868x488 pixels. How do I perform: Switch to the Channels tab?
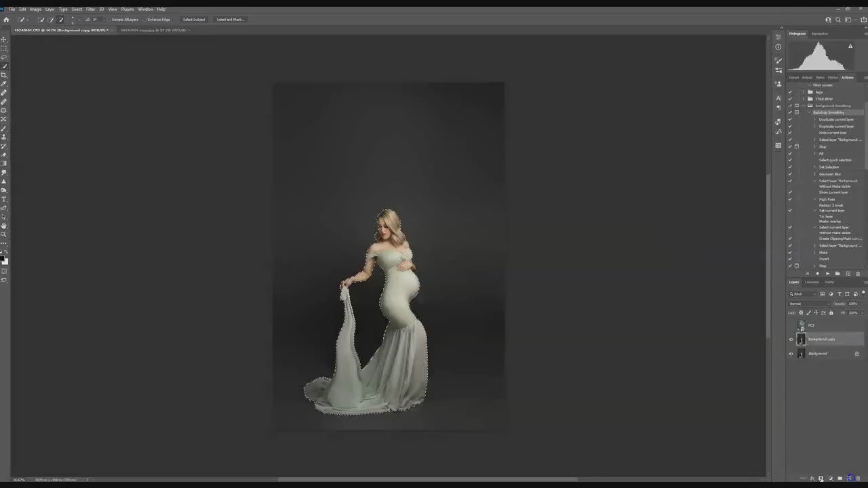tap(812, 282)
